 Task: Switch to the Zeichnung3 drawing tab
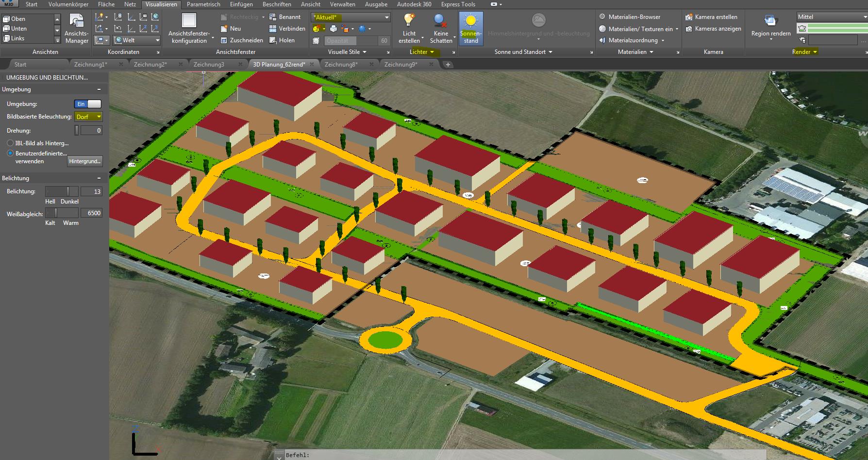[x=209, y=64]
